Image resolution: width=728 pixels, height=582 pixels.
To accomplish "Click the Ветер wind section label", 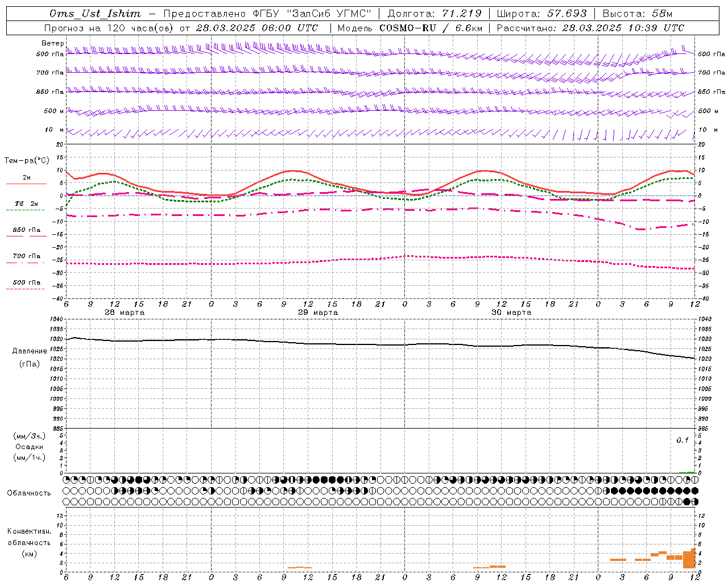I will tap(52, 43).
